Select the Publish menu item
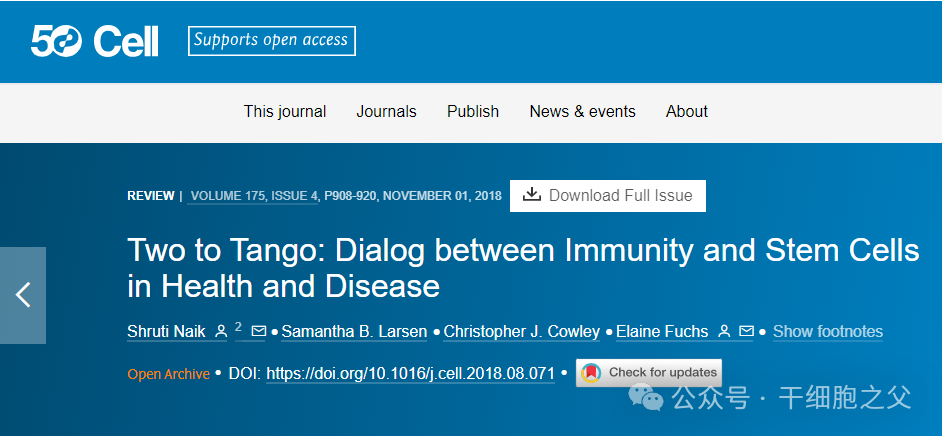942x436 pixels. (x=473, y=112)
